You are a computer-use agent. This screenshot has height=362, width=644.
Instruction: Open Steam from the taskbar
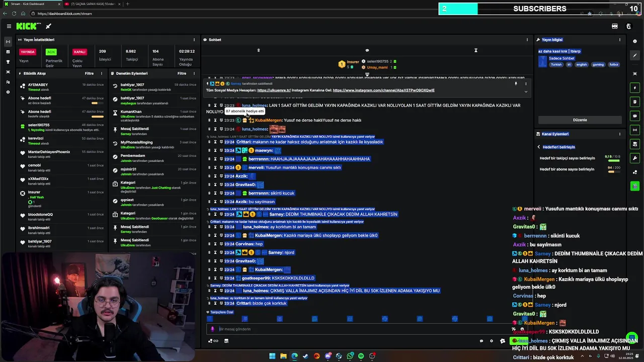(x=305, y=356)
